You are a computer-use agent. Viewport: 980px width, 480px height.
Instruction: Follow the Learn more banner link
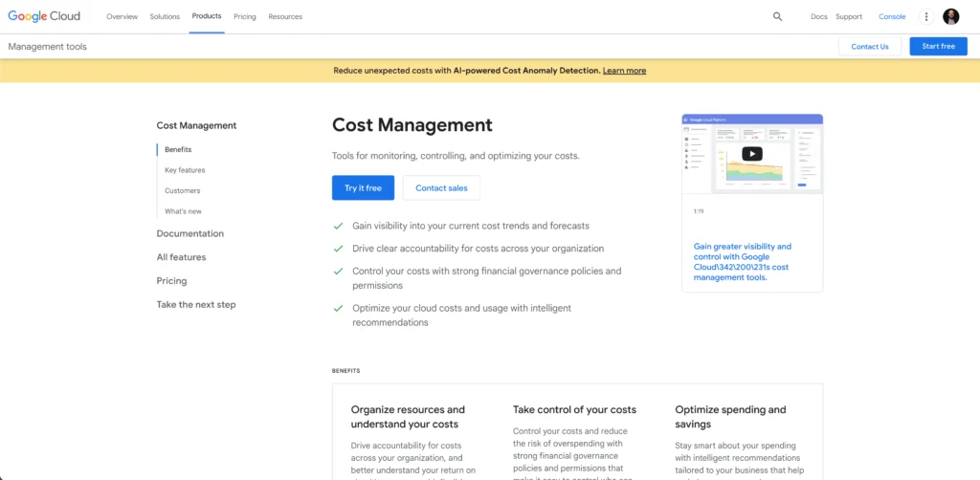624,71
